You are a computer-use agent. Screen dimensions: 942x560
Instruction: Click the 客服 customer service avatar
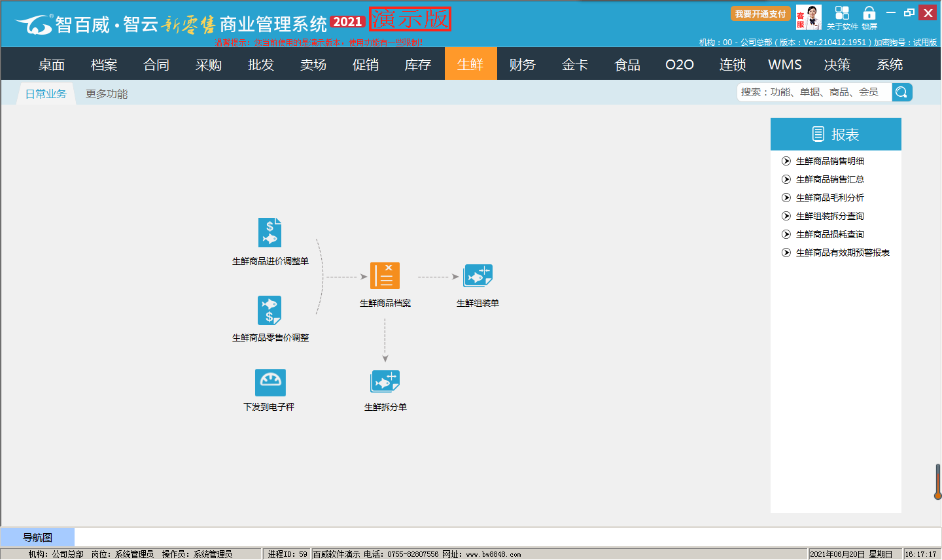[809, 17]
